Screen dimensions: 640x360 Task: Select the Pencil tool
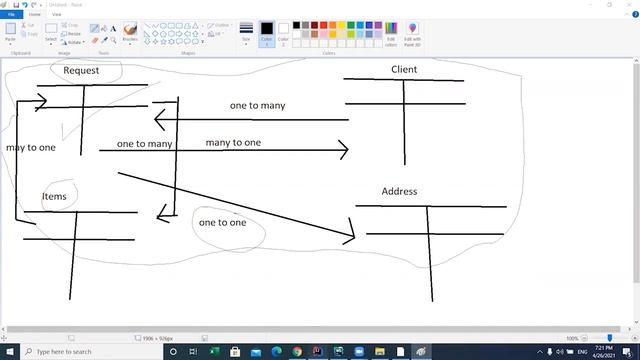(94, 28)
